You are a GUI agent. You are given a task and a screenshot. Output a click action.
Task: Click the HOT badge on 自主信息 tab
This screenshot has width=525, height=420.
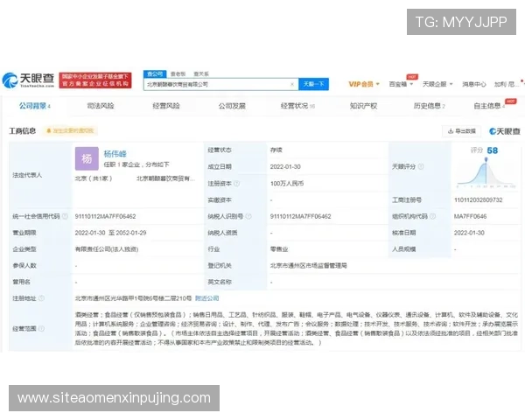click(x=511, y=101)
